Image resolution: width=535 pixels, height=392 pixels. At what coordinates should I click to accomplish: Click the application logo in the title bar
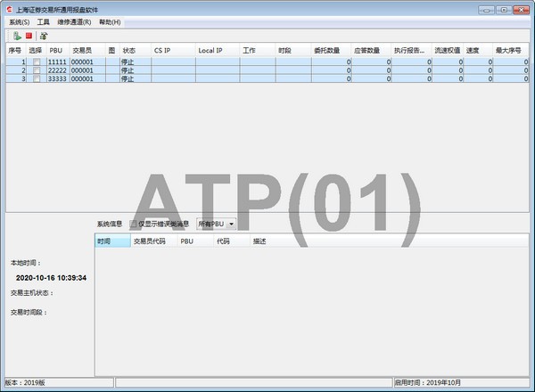tap(10, 10)
